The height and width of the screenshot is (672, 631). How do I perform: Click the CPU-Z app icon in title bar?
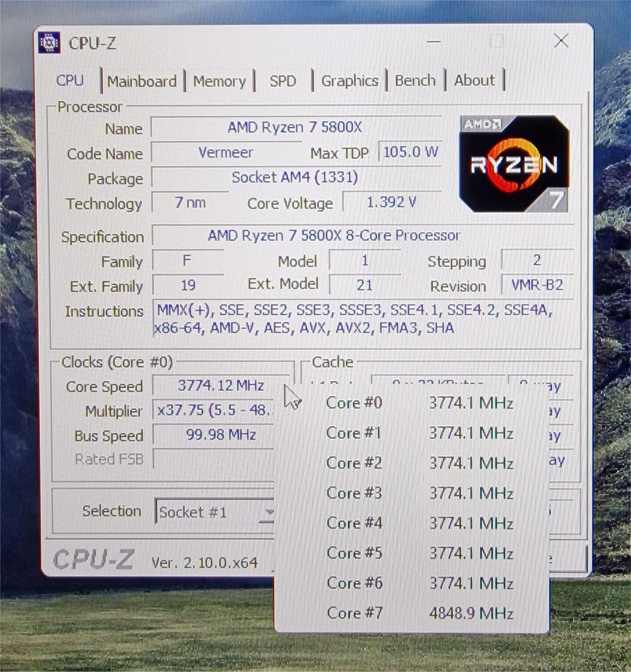50,43
